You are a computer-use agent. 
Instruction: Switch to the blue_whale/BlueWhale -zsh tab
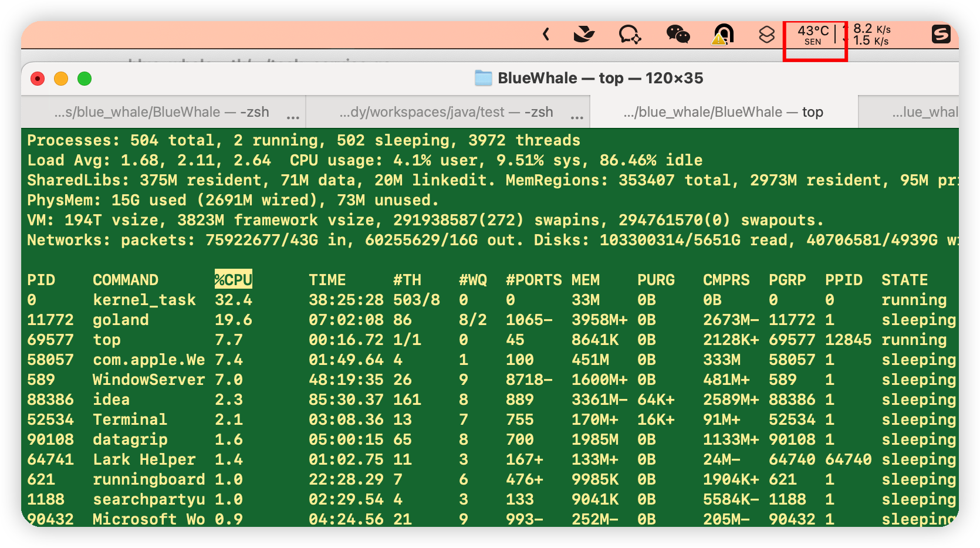click(x=162, y=112)
